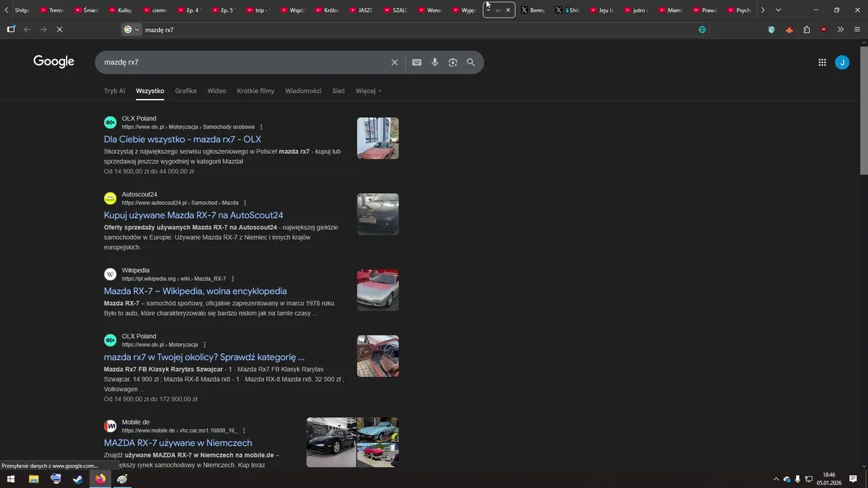Screen dimensions: 868x488
Task: Open the Google apps grid
Action: [822, 62]
